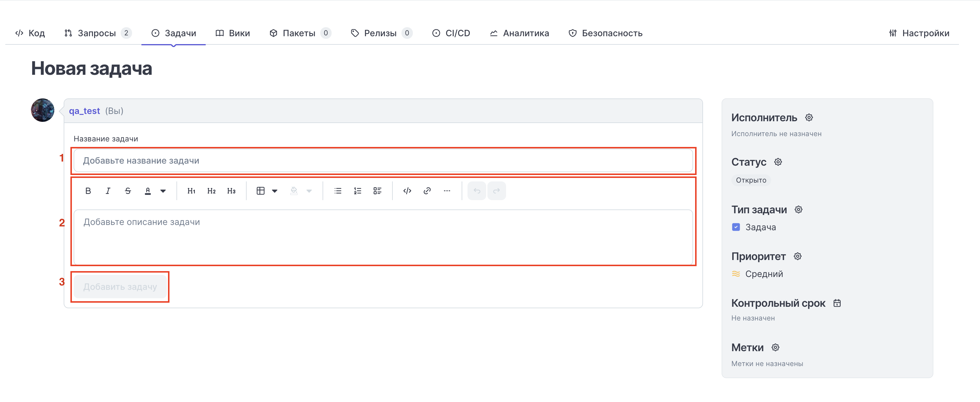
Task: Insert a bulleted list
Action: (x=338, y=191)
